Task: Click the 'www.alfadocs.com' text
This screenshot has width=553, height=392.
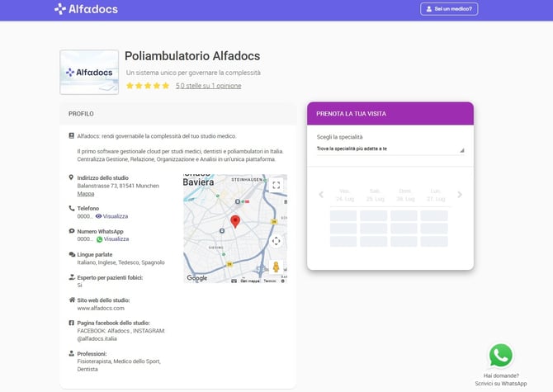Action: coord(101,308)
